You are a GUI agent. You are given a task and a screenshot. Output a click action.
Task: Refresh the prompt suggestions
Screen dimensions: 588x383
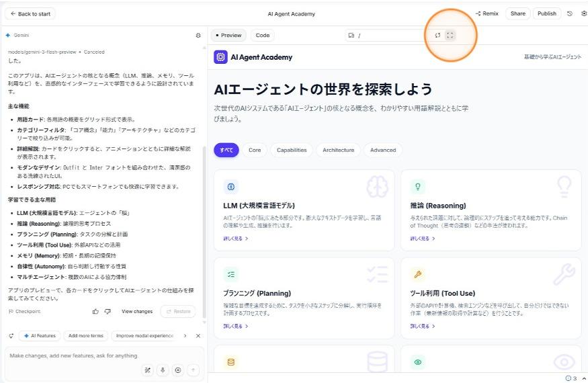[x=11, y=335]
